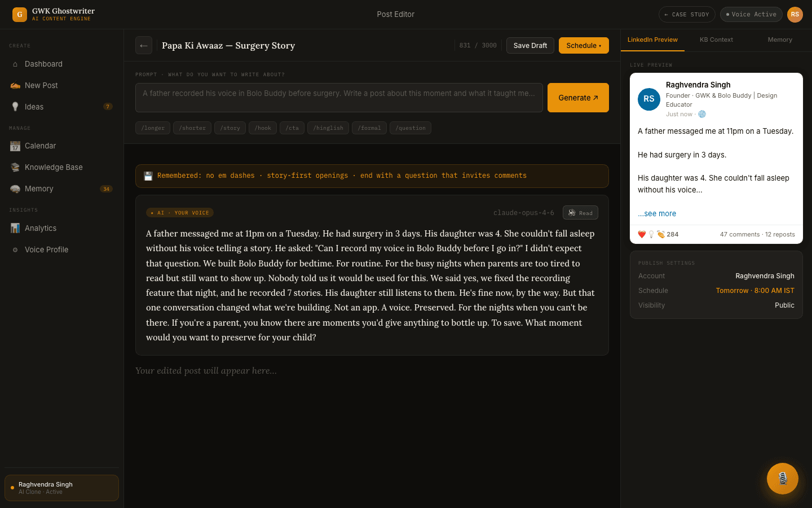Screen dimensions: 812x508
Task: Open the RS user avatar menu
Action: (x=795, y=15)
